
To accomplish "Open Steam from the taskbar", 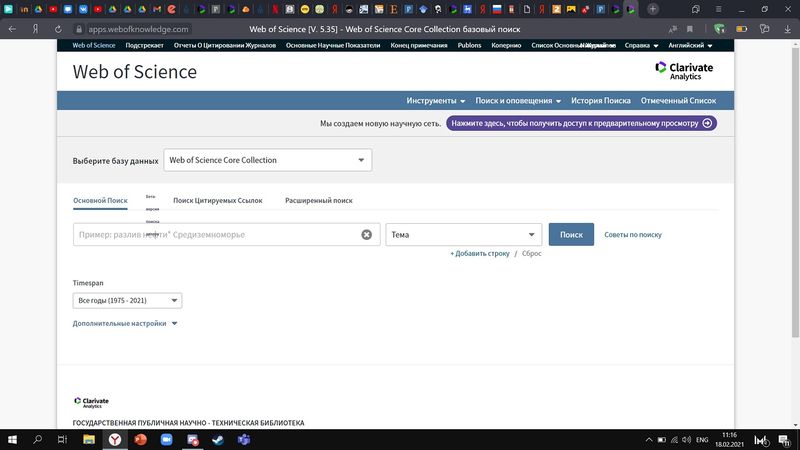I will click(218, 439).
